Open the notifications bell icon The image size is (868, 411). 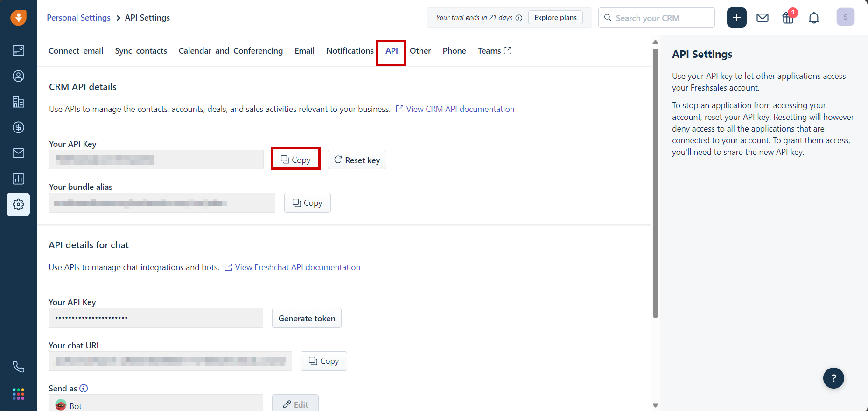(814, 18)
